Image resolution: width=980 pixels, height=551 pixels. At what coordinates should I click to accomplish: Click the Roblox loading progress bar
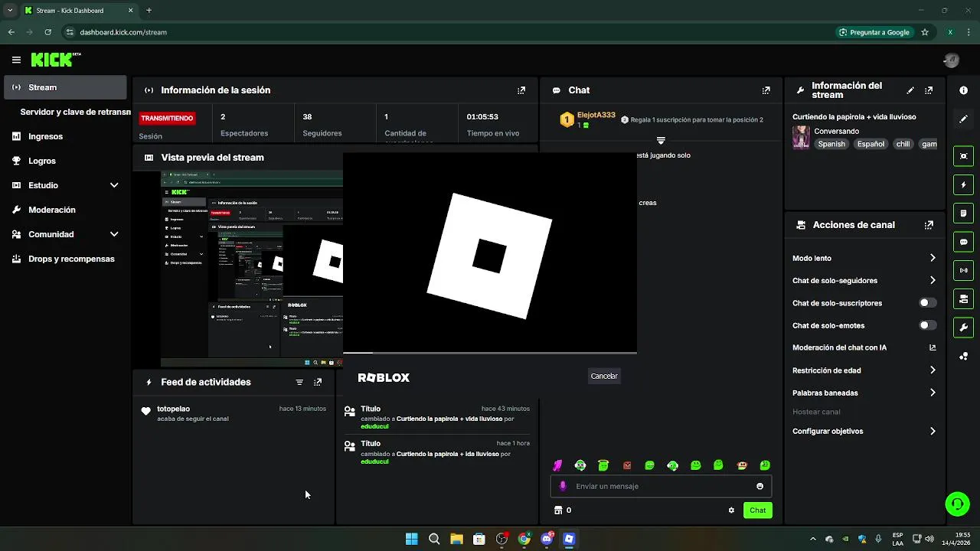click(x=490, y=353)
